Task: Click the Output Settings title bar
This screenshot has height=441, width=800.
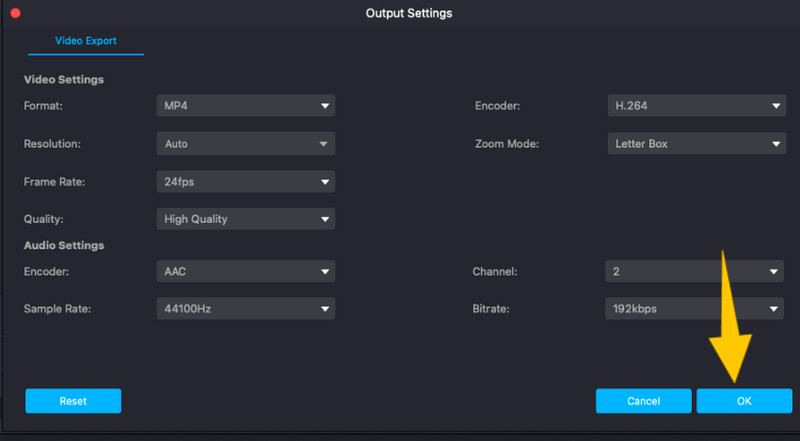Action: pyautogui.click(x=409, y=13)
